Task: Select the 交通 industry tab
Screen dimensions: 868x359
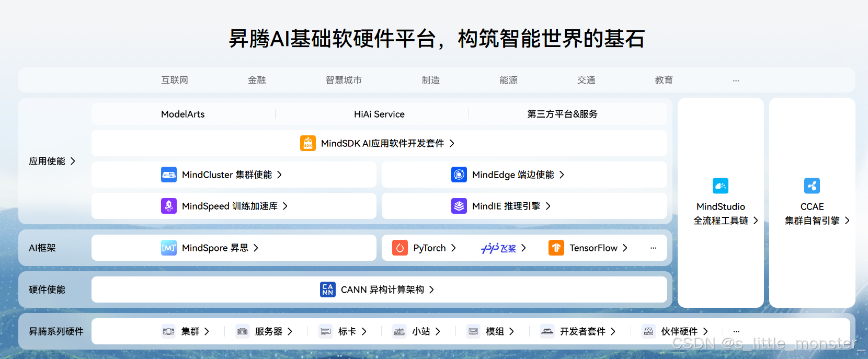Action: coord(586,80)
